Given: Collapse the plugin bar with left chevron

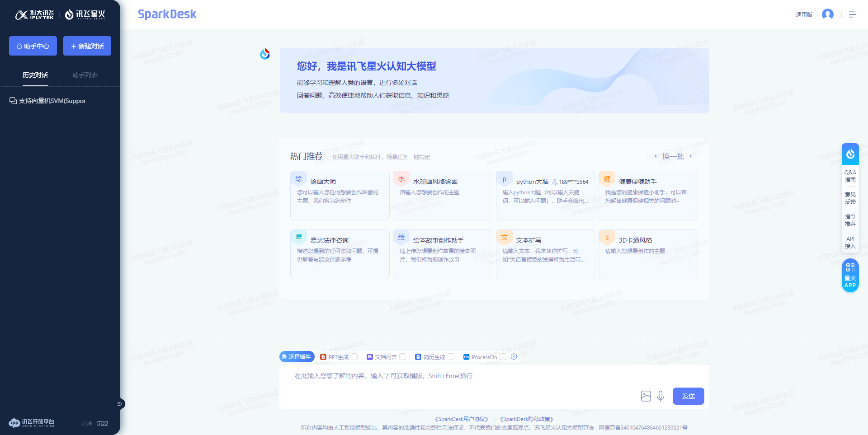Looking at the screenshot, I should pos(514,357).
